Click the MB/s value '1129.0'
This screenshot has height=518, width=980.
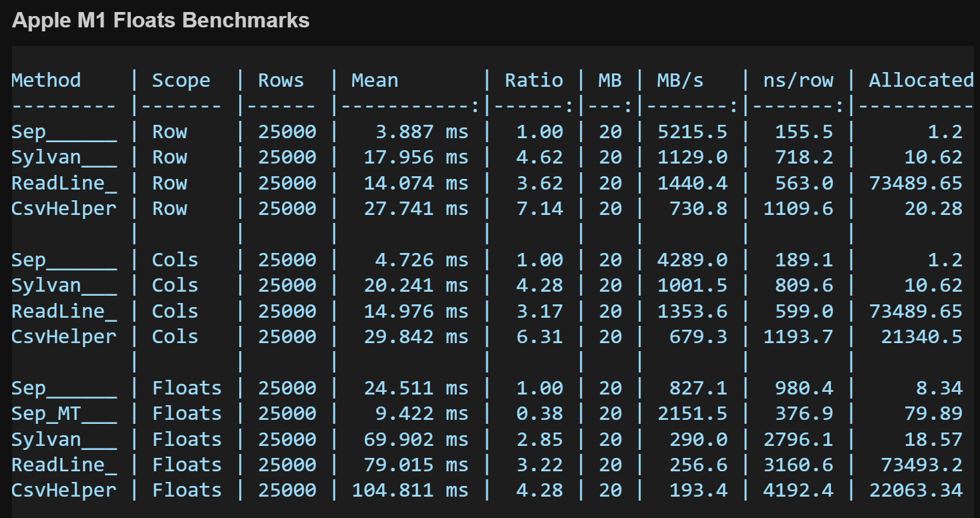692,158
